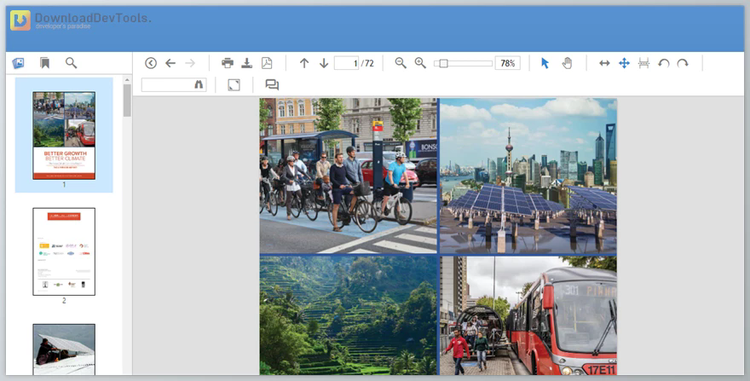Rotate the page counterclockwise
Image resolution: width=750 pixels, height=381 pixels.
[663, 63]
